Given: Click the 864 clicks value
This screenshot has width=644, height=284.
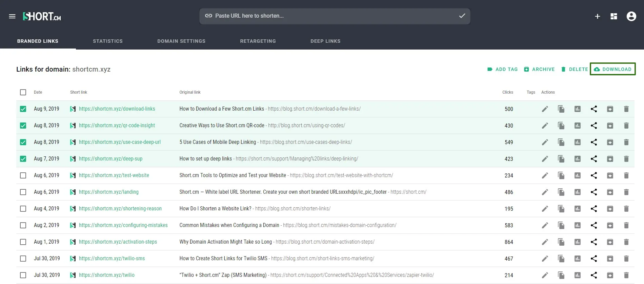Looking at the screenshot, I should [509, 242].
